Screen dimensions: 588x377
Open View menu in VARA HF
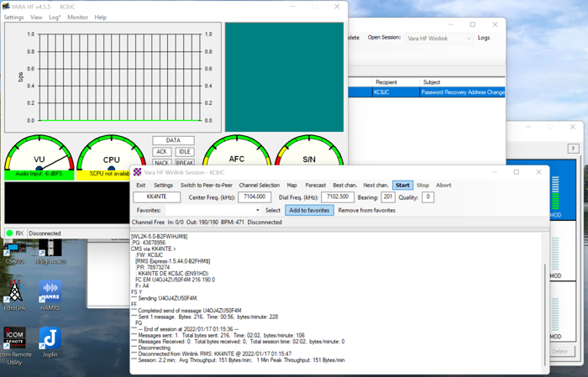pyautogui.click(x=36, y=18)
